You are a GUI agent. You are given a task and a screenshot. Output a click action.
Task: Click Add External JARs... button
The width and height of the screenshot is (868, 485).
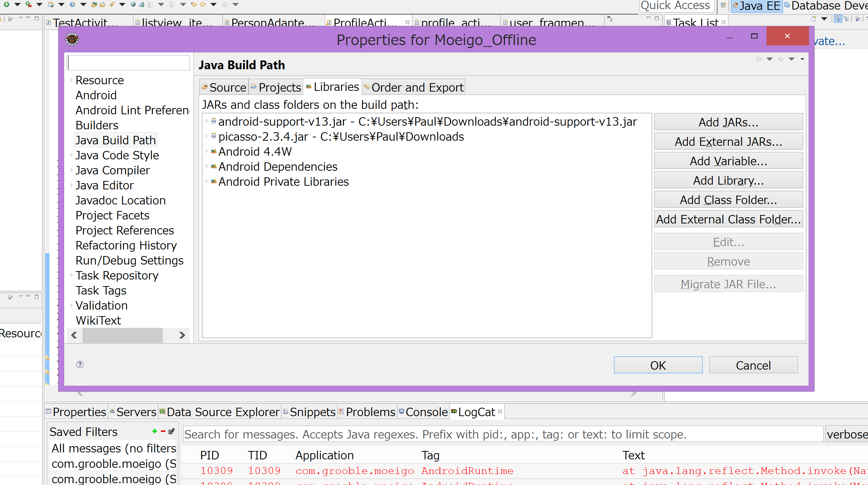tap(728, 141)
